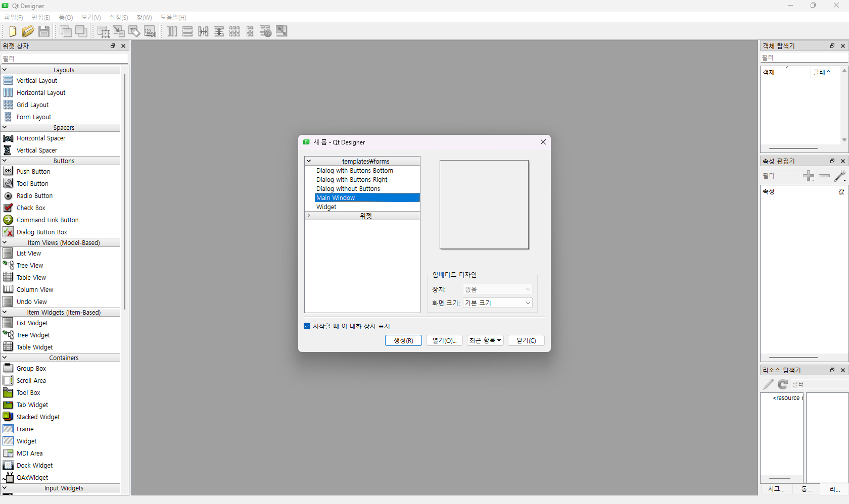Click the Break Layout toolbar icon

coord(266,31)
